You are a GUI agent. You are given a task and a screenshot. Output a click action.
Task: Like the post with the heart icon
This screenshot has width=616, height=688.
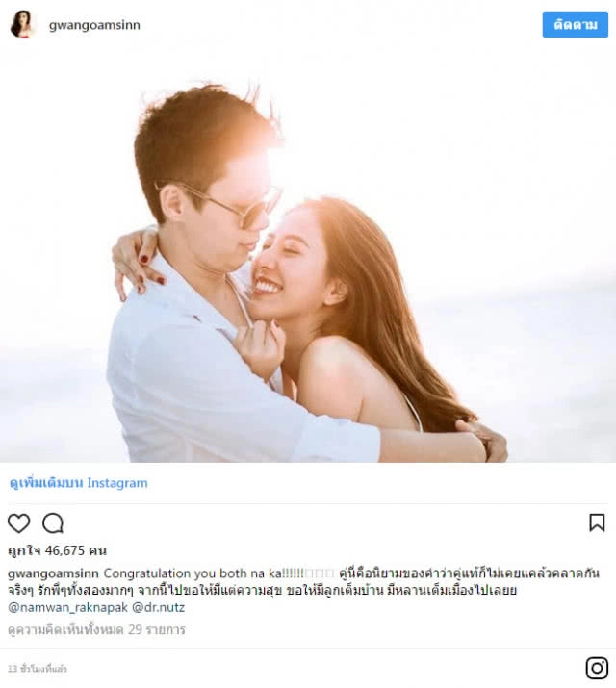click(x=19, y=523)
